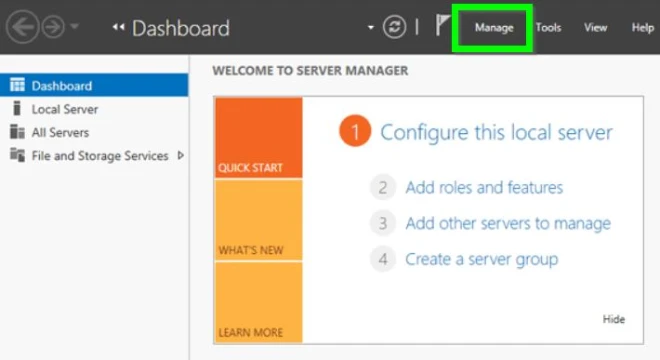Open the Notifications flag
This screenshot has width=660, height=360.
tap(442, 25)
